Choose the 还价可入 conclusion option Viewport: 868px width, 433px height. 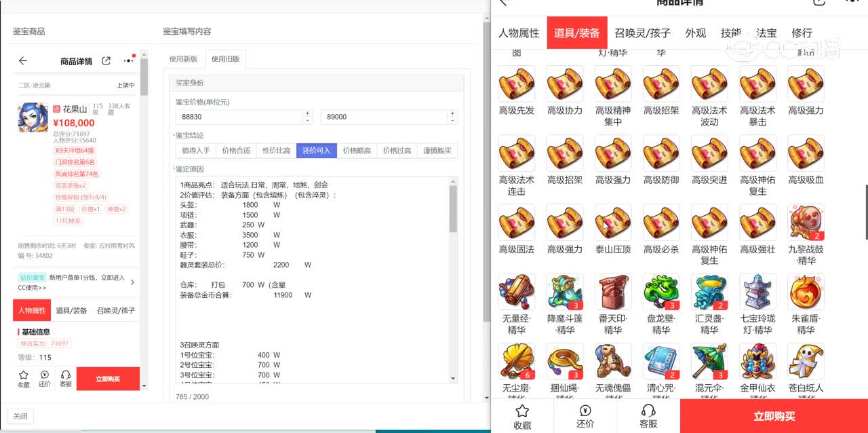[316, 151]
